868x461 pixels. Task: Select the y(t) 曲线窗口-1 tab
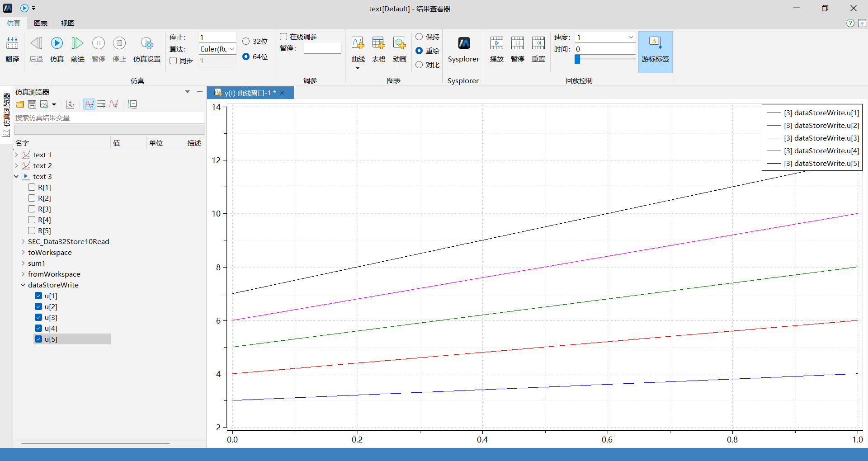[x=250, y=93]
